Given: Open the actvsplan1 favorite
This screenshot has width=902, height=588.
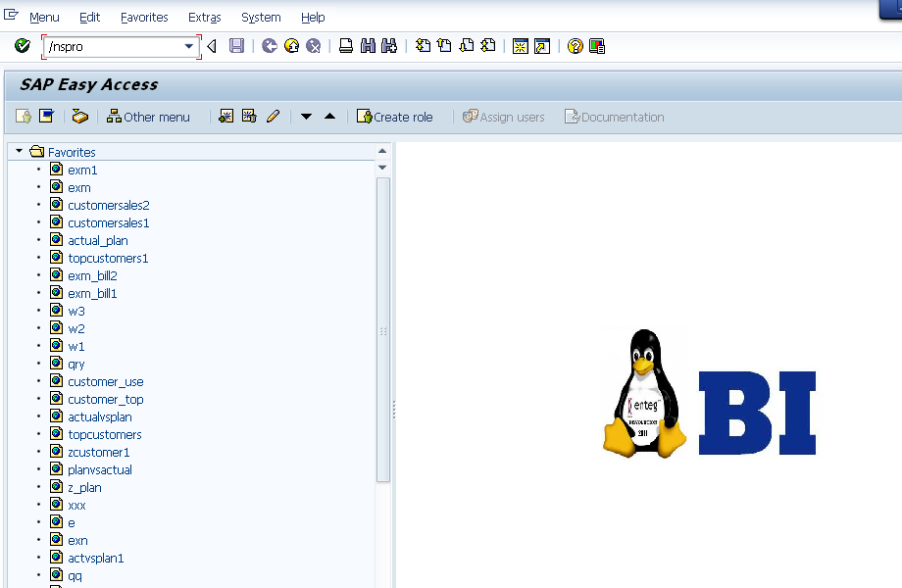Looking at the screenshot, I should click(95, 559).
